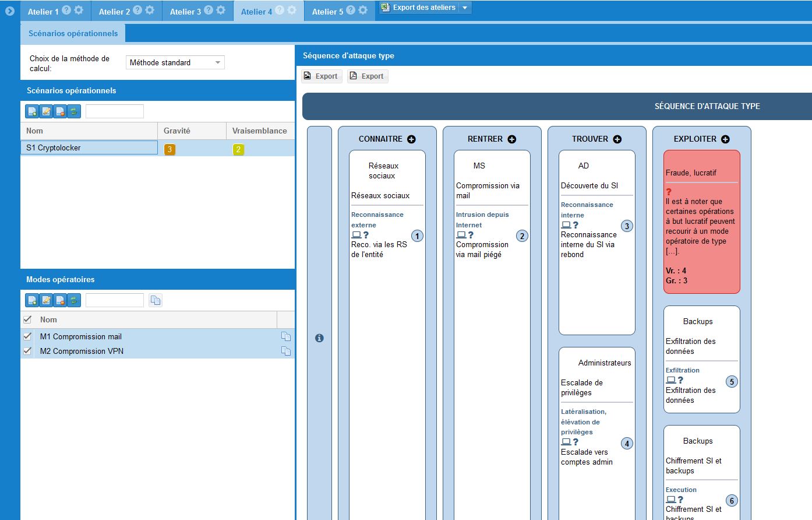Open the help icon for Atelier 1
The height and width of the screenshot is (520, 812).
[66, 10]
